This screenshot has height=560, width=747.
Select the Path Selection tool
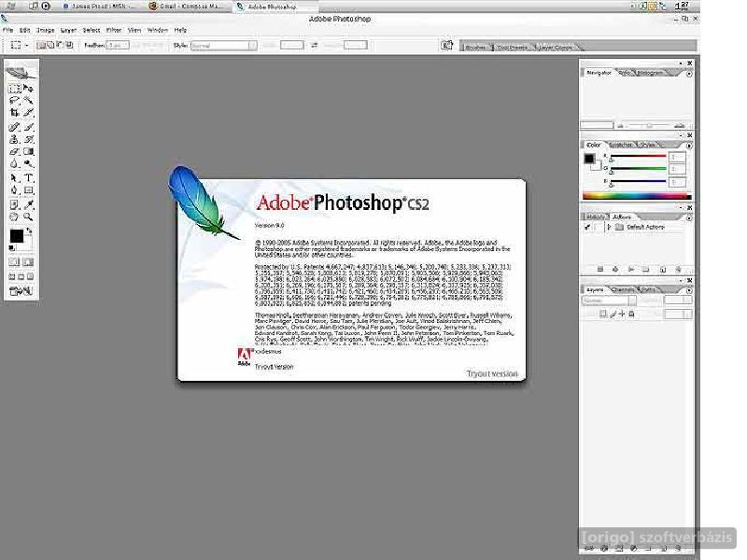(14, 178)
